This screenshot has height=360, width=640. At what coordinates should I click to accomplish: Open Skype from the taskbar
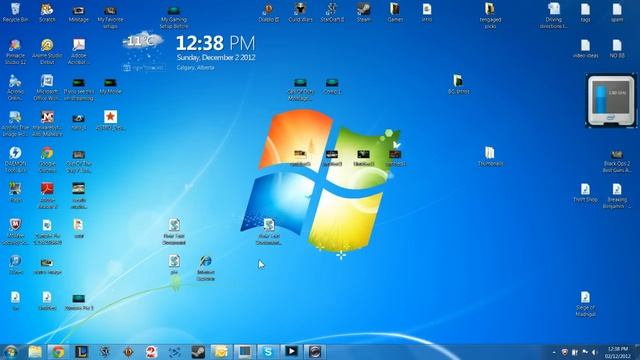point(268,352)
